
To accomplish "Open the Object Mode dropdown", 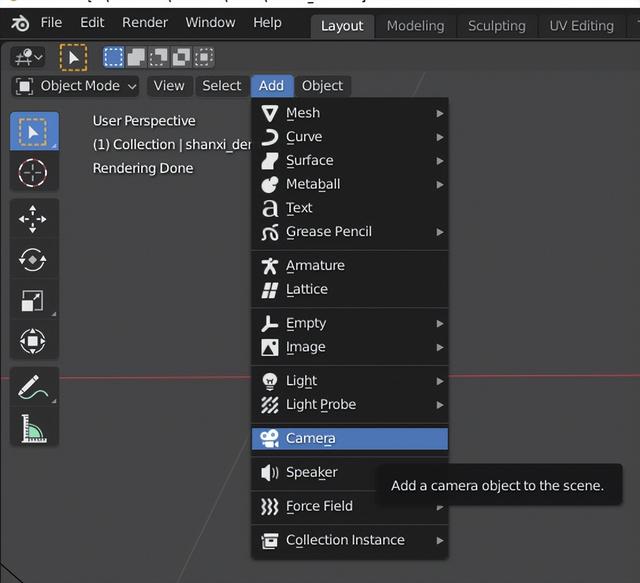I will 77,86.
